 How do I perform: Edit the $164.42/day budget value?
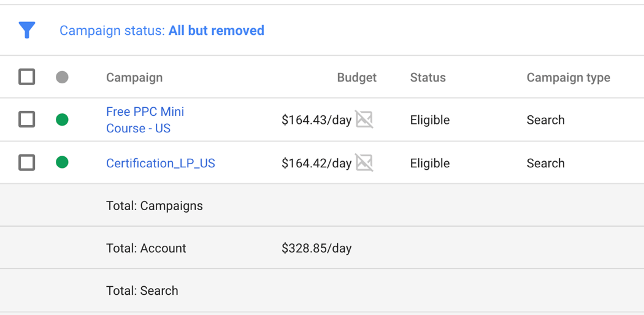click(316, 163)
